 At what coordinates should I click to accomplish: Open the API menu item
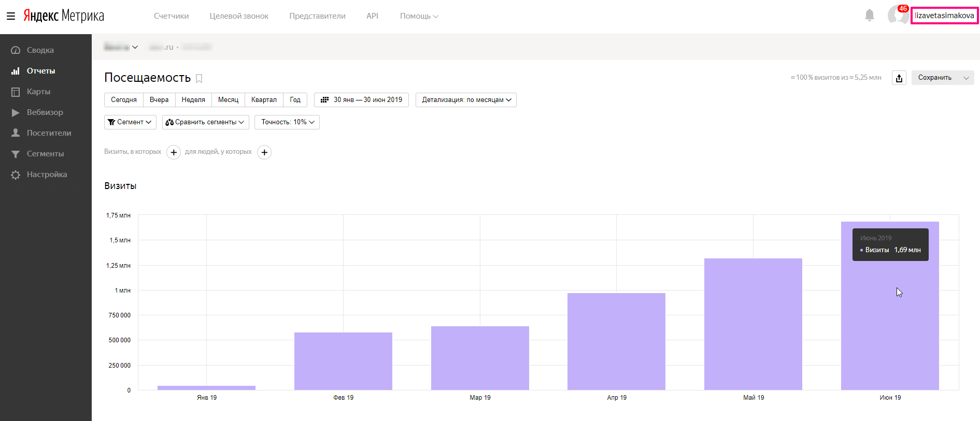(372, 16)
